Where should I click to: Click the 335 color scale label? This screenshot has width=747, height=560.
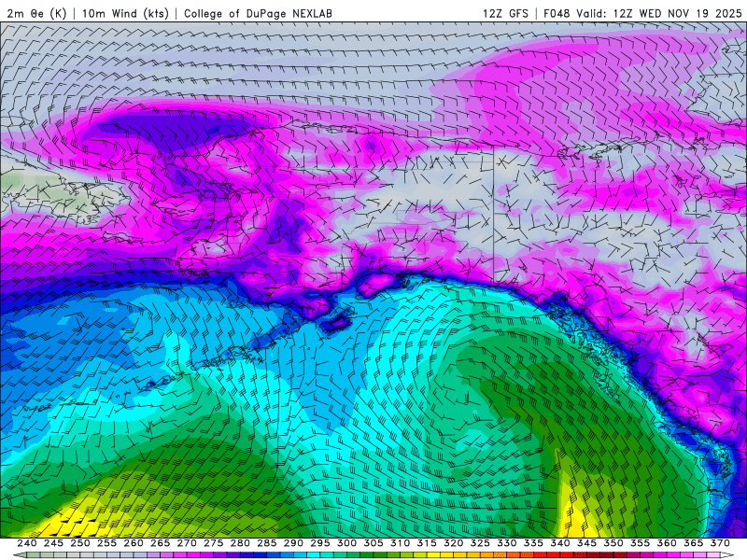[533, 543]
